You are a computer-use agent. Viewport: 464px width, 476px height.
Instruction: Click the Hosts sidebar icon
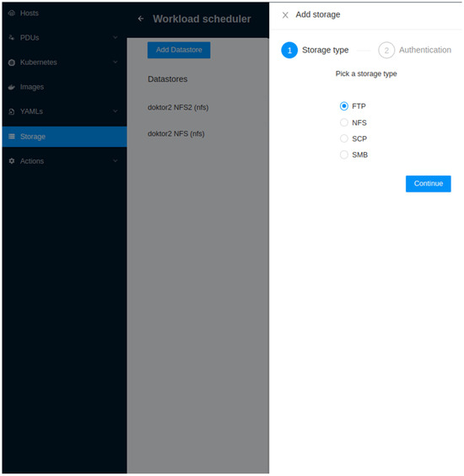click(12, 13)
